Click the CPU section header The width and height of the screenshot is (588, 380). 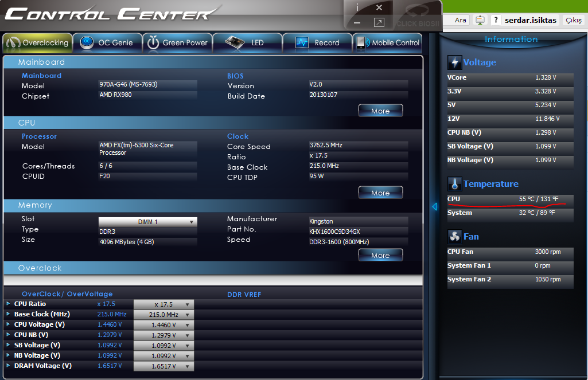click(213, 123)
